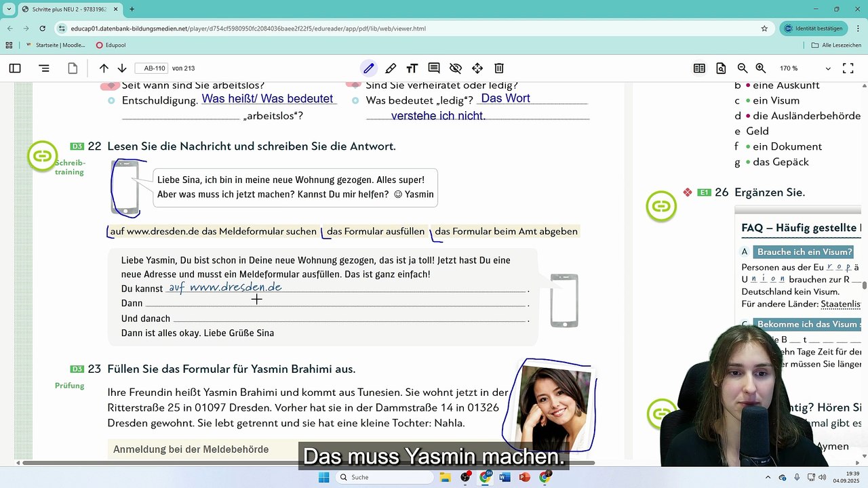Screen dimensions: 868x488
Task: Open the Alle Lesezeichen folder
Action: pos(836,45)
